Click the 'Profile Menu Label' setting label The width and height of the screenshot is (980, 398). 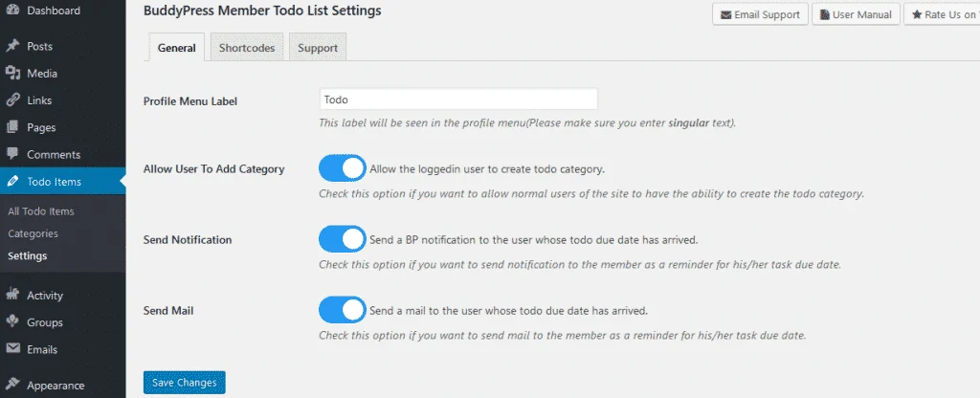[x=190, y=101]
